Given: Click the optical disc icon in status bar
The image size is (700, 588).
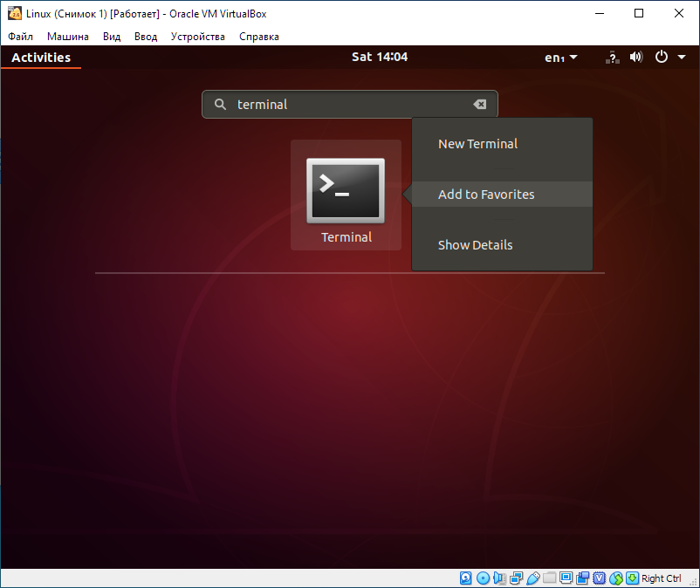Looking at the screenshot, I should [483, 578].
